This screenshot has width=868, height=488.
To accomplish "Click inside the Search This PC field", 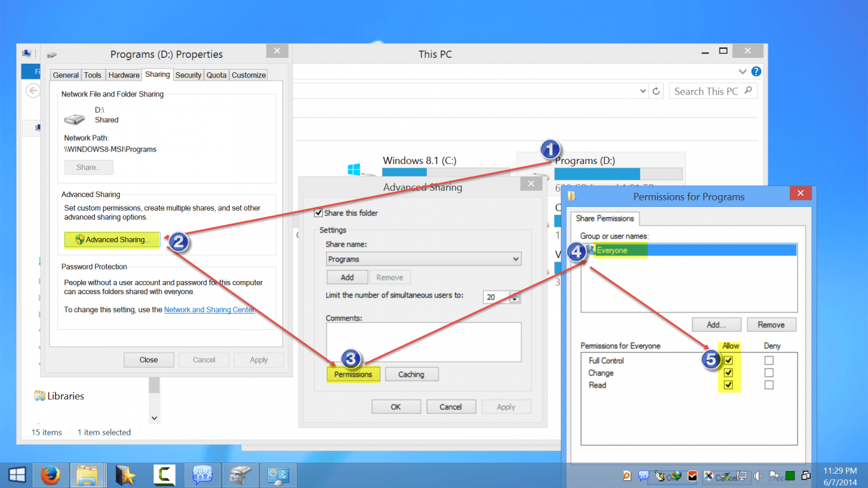I will pyautogui.click(x=709, y=90).
